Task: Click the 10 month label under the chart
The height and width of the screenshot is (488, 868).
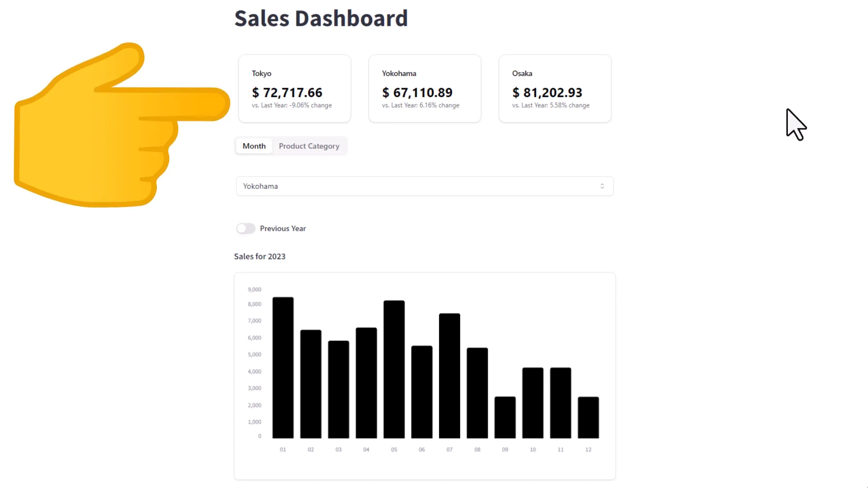Action: tap(533, 450)
